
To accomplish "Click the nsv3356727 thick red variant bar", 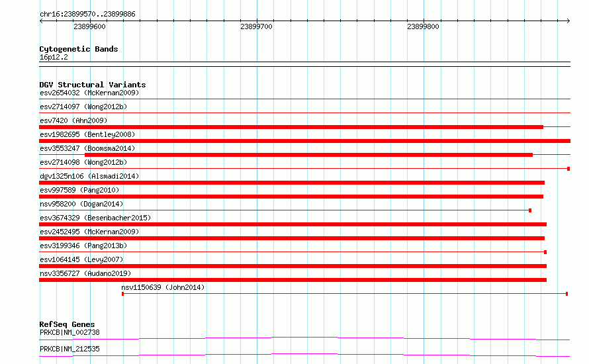I will point(293,280).
